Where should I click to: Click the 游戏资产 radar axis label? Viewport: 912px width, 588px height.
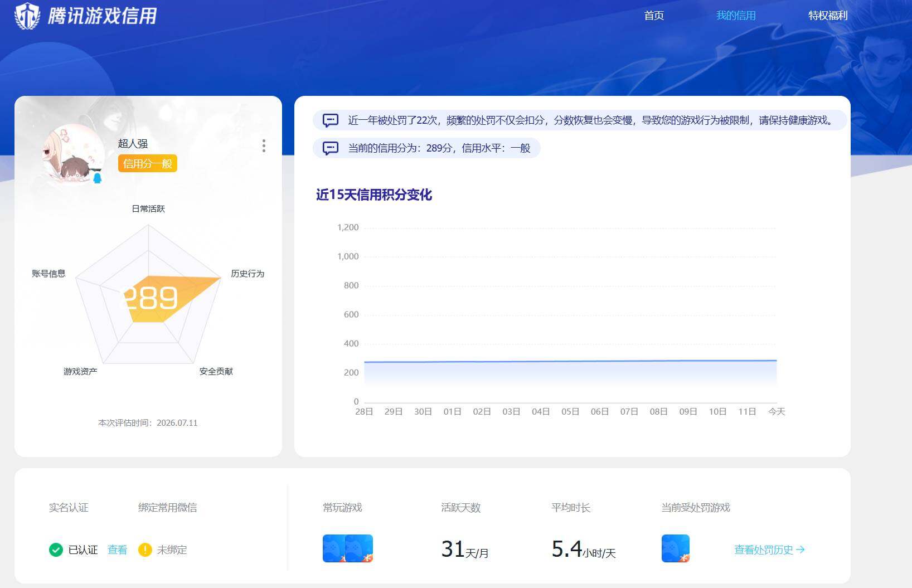[80, 372]
